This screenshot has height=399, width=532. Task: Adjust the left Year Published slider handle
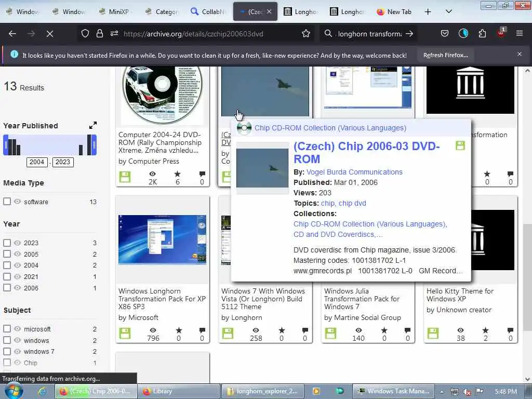pos(6,145)
